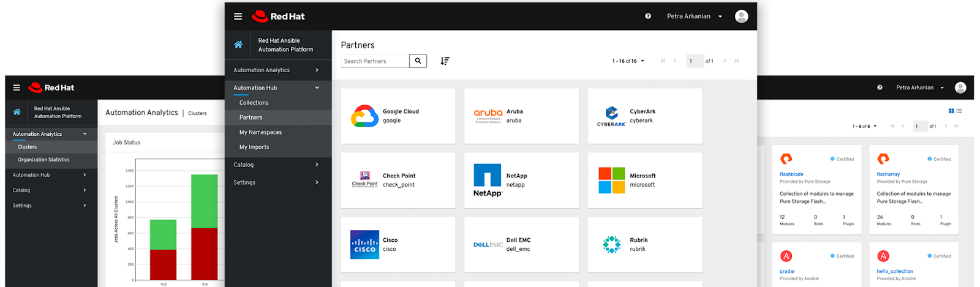Image resolution: width=980 pixels, height=287 pixels.
Task: Open hamburger menu in front Partners window
Action: (x=238, y=17)
